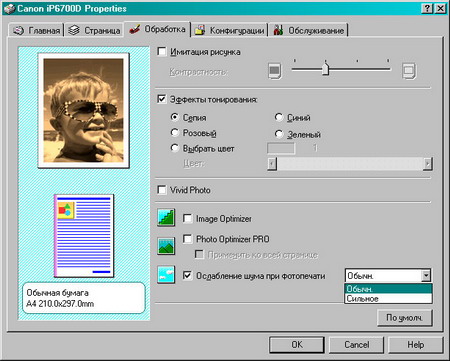Viewport: 450px width, 361px height.
Task: Click the Cancel button
Action: [x=356, y=344]
